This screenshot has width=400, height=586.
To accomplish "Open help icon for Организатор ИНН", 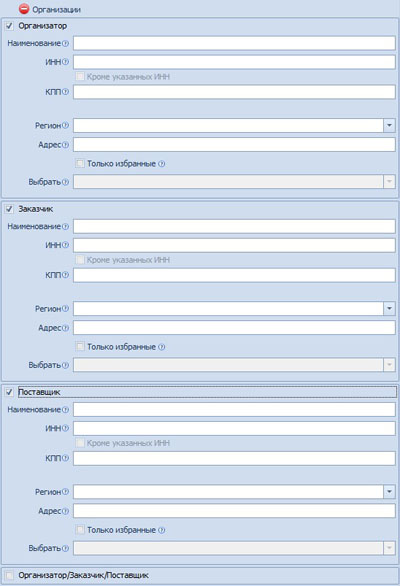I will [65, 62].
